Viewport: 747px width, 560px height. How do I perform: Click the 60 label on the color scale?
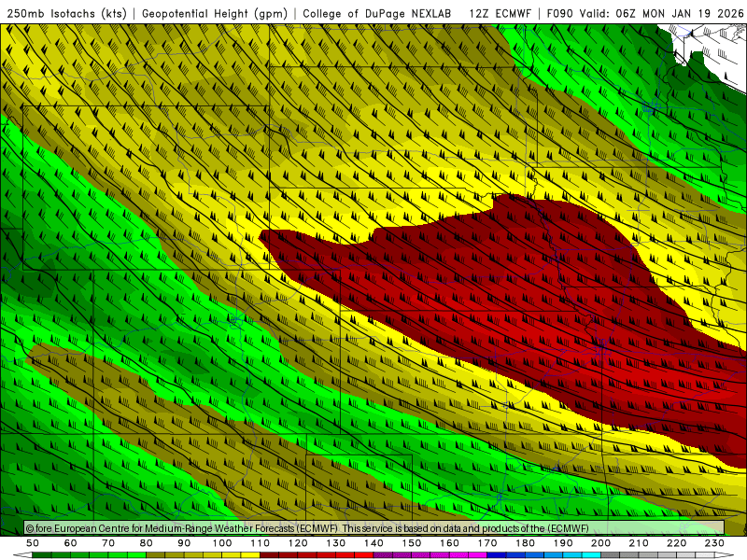(x=71, y=543)
